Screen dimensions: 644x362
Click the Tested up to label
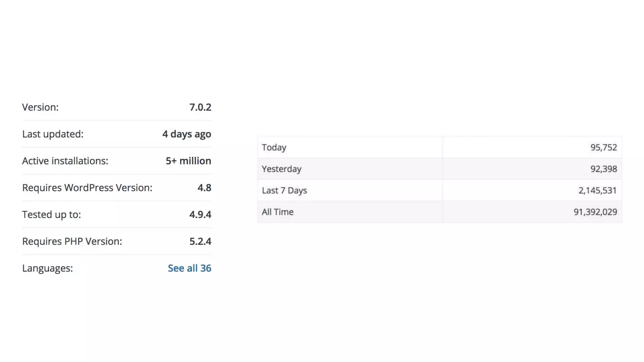pyautogui.click(x=52, y=214)
